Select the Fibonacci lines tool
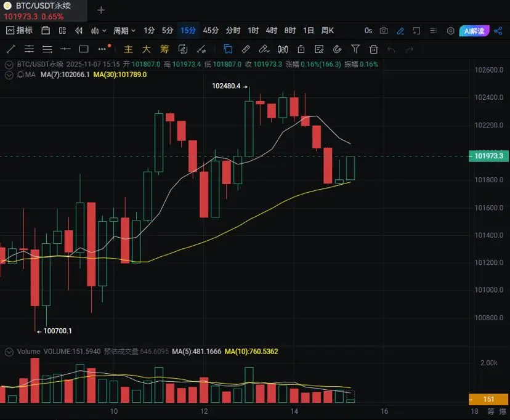Image resolution: width=510 pixels, height=420 pixels. [x=47, y=49]
